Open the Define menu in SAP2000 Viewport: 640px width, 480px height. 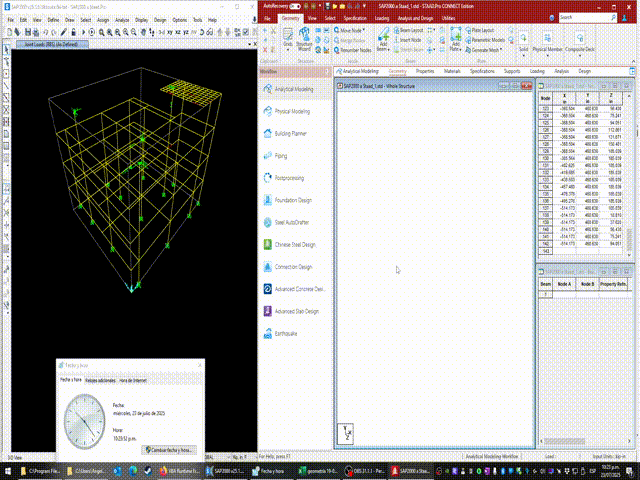pyautogui.click(x=53, y=20)
